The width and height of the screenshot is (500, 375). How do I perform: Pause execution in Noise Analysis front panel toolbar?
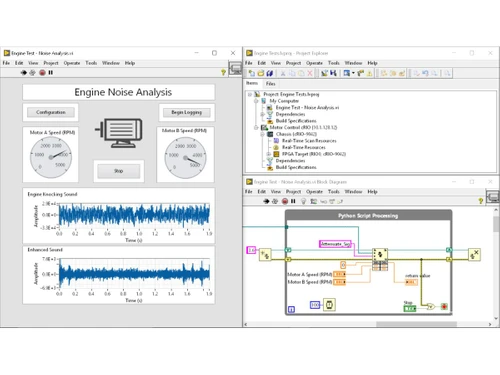[51, 72]
